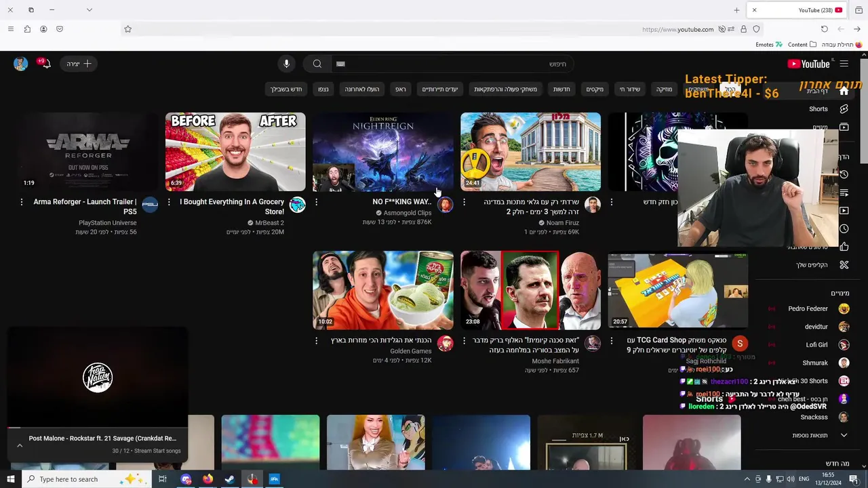
Task: Open Your Videos play icon in sidebar
Action: click(x=844, y=211)
